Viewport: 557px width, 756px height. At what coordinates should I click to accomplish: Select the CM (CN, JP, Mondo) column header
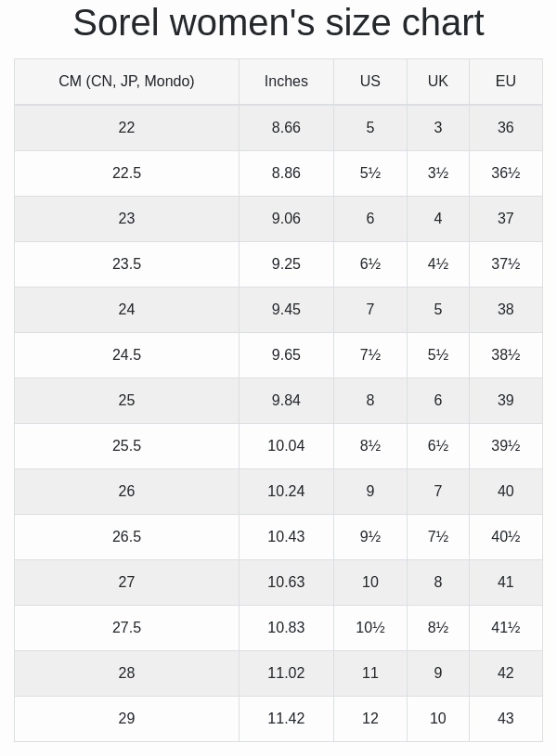click(126, 82)
